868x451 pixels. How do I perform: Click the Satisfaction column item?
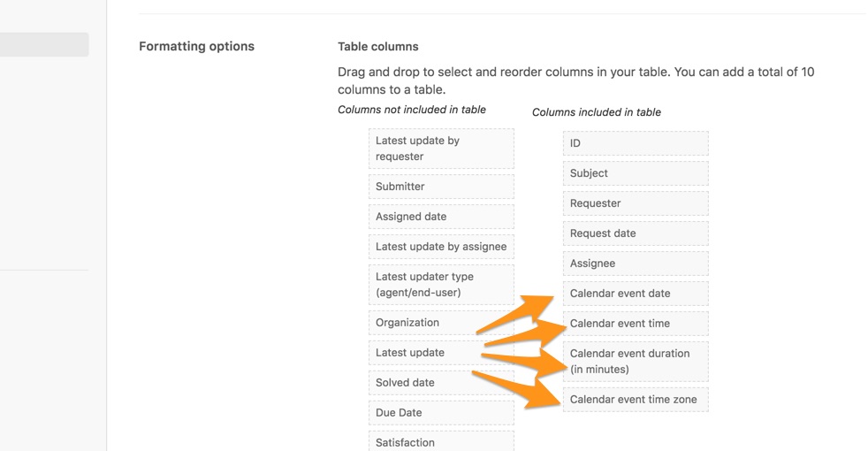coord(441,441)
